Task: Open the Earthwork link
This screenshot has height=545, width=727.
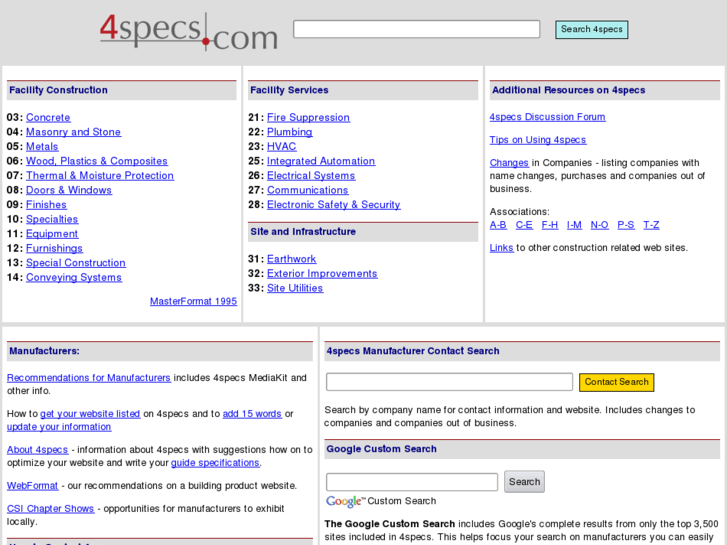Action: [x=292, y=259]
